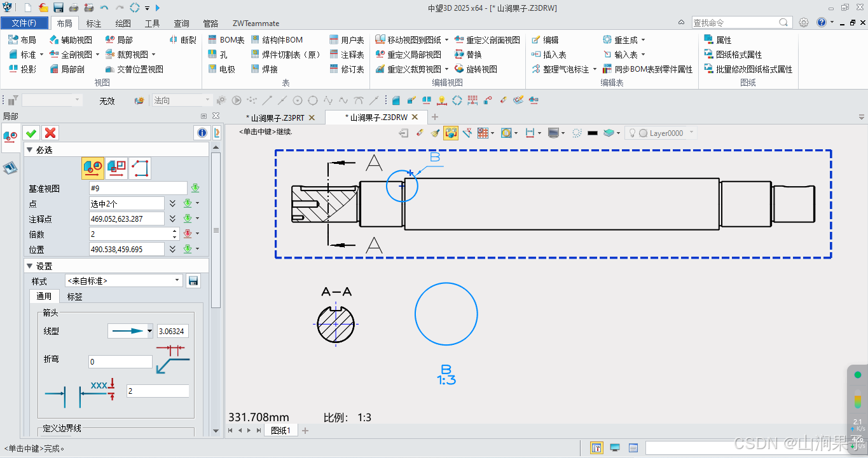
Task: Toggle the dashed circle icon in view toolbar
Action: coord(577,133)
